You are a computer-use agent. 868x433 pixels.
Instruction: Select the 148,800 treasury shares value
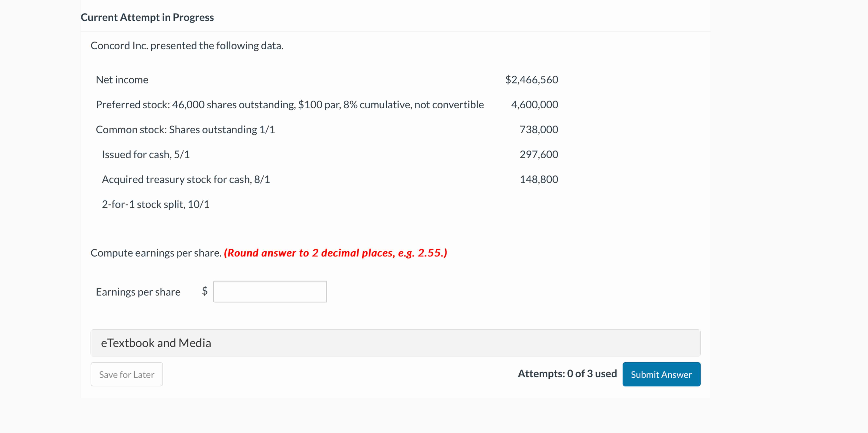click(539, 180)
